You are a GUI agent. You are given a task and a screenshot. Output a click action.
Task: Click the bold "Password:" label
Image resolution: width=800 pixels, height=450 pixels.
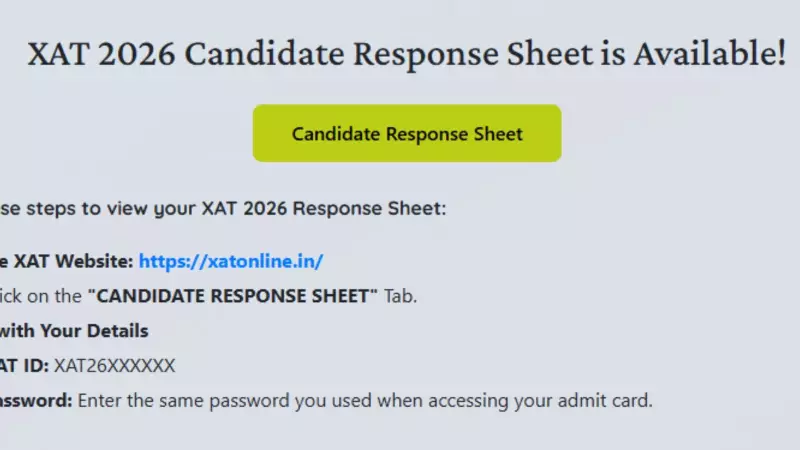[x=36, y=401]
